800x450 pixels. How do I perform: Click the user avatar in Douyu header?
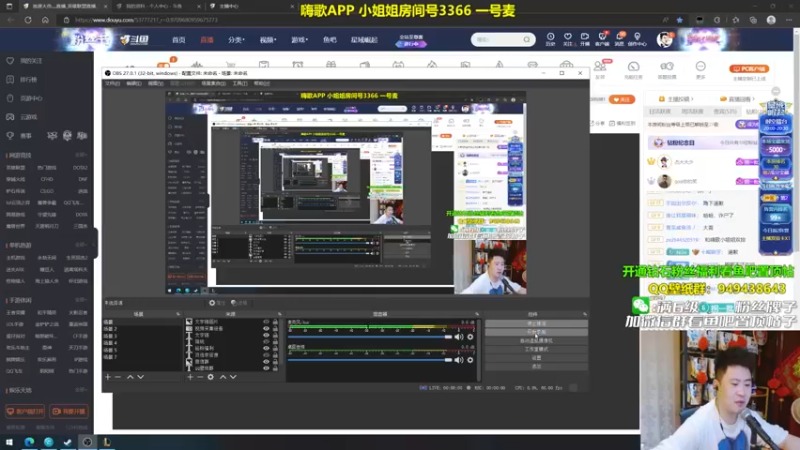(x=664, y=39)
